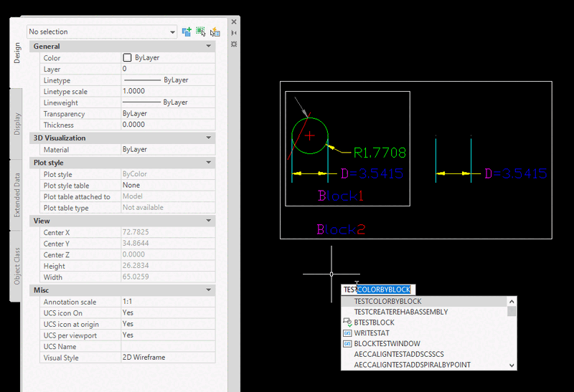The width and height of the screenshot is (574, 392).
Task: Open the palette Properties gear icon
Action: pyautogui.click(x=234, y=44)
